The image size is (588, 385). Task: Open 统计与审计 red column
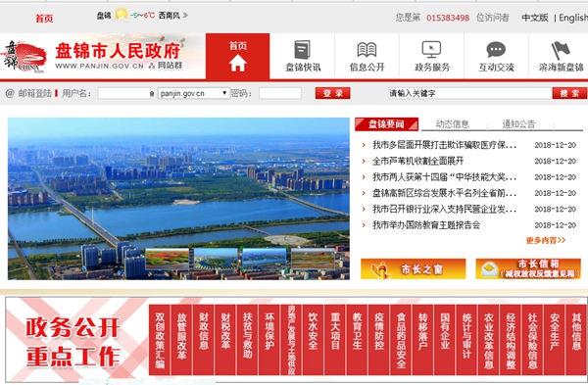click(x=466, y=340)
